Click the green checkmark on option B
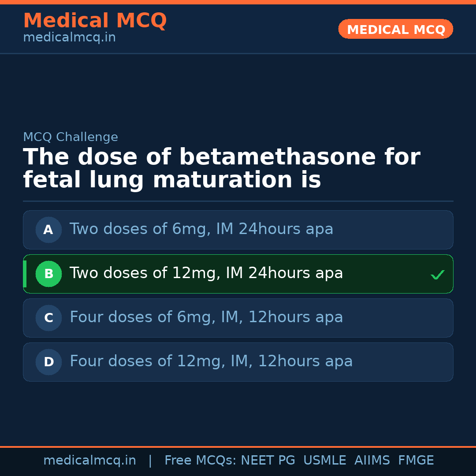 click(x=437, y=275)
